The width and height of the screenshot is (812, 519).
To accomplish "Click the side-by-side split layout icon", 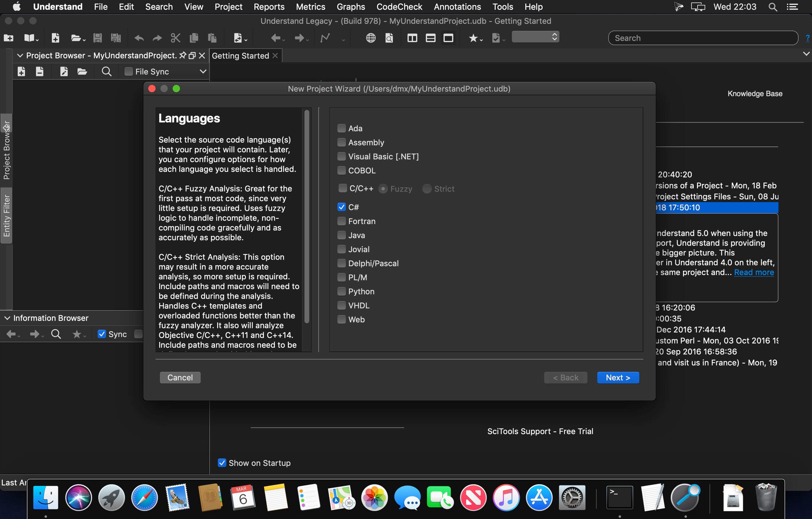I will coord(412,38).
